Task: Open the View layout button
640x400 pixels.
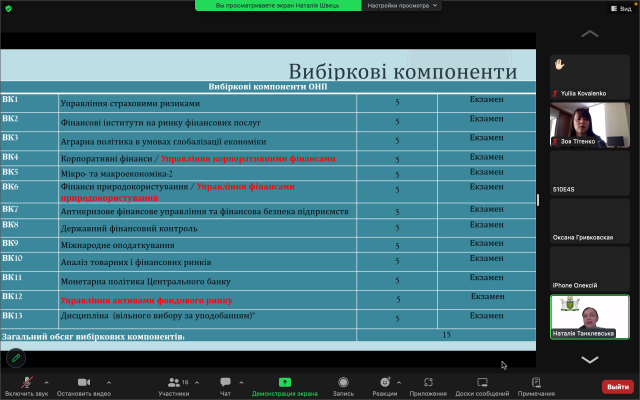Action: pos(621,9)
